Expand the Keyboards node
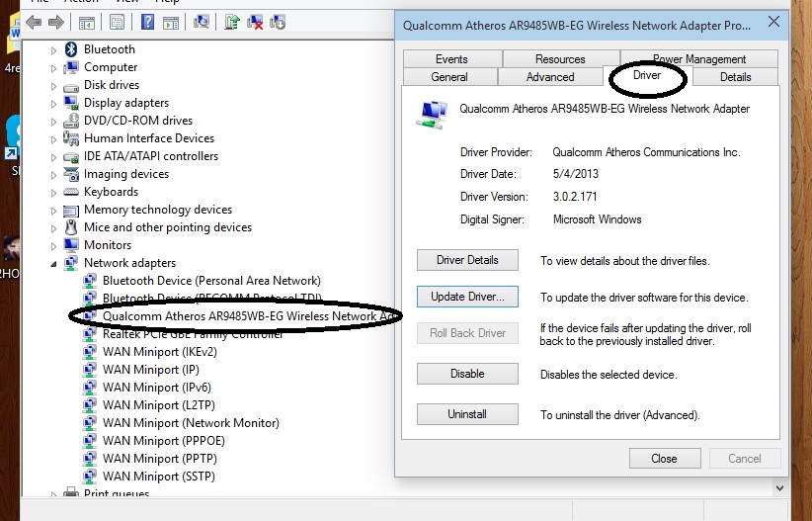812x521 pixels. (x=53, y=193)
